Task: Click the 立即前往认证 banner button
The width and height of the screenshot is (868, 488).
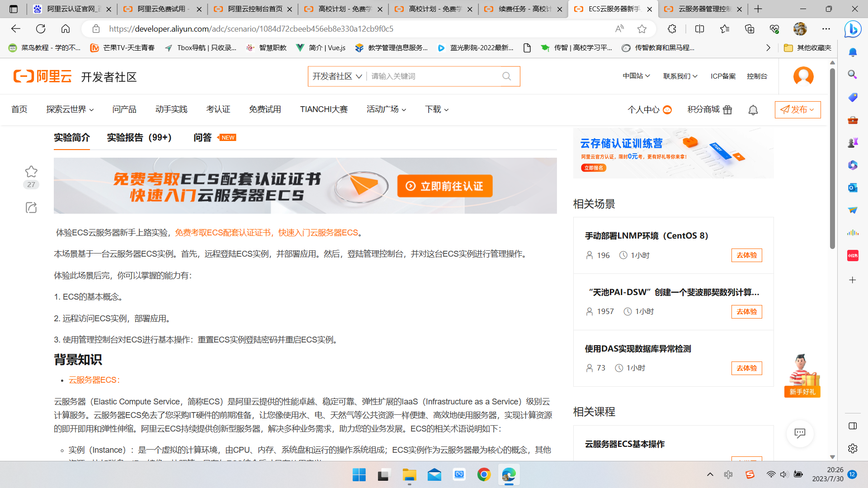Action: (x=445, y=186)
